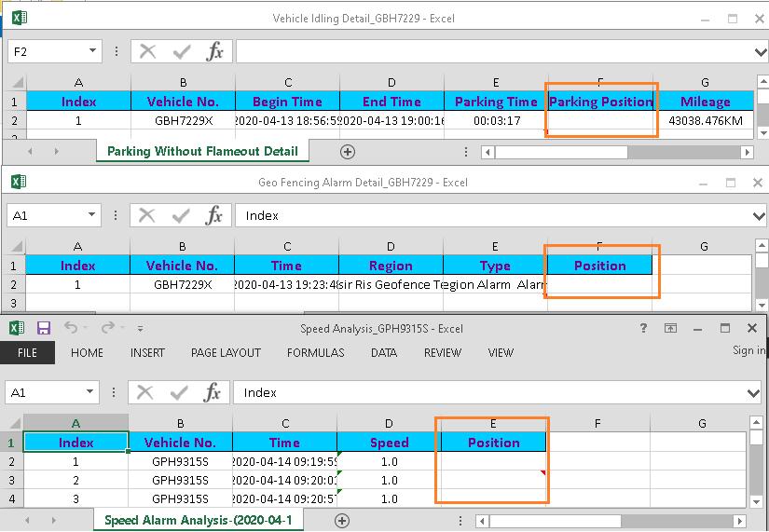Click Insert Function fx in Vehicle Idling window
The height and width of the screenshot is (532, 769).
pos(214,51)
